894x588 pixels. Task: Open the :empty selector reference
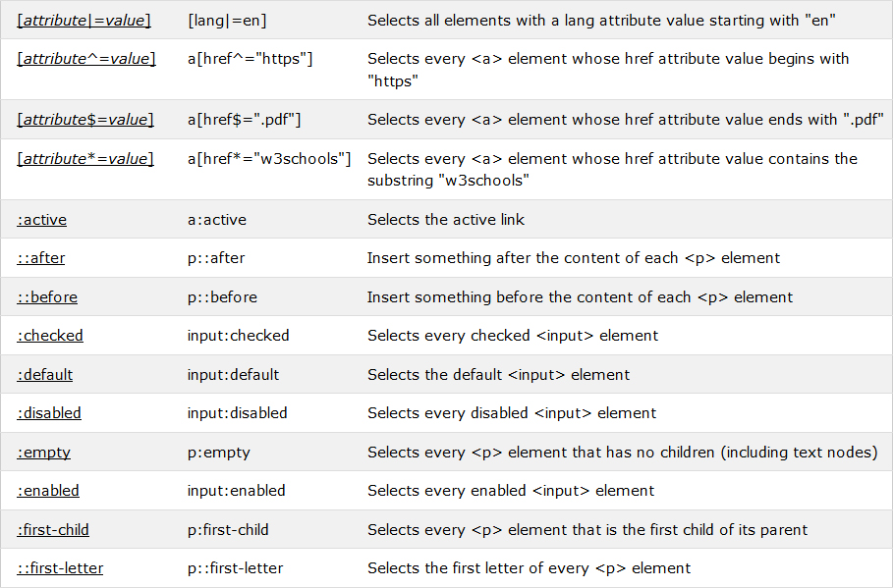click(43, 453)
